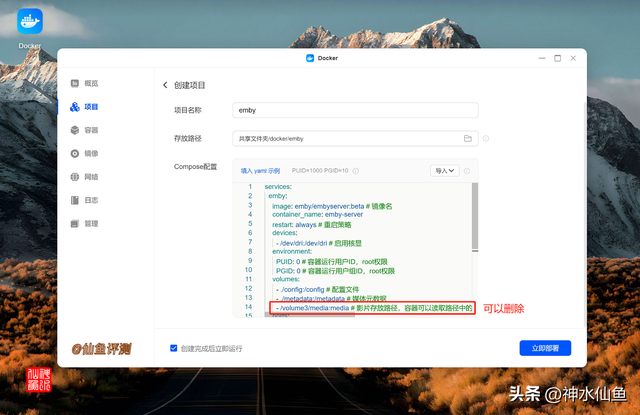This screenshot has height=415, width=640.
Task: Click the compose editor vertical scrollbar
Action: pos(475,216)
